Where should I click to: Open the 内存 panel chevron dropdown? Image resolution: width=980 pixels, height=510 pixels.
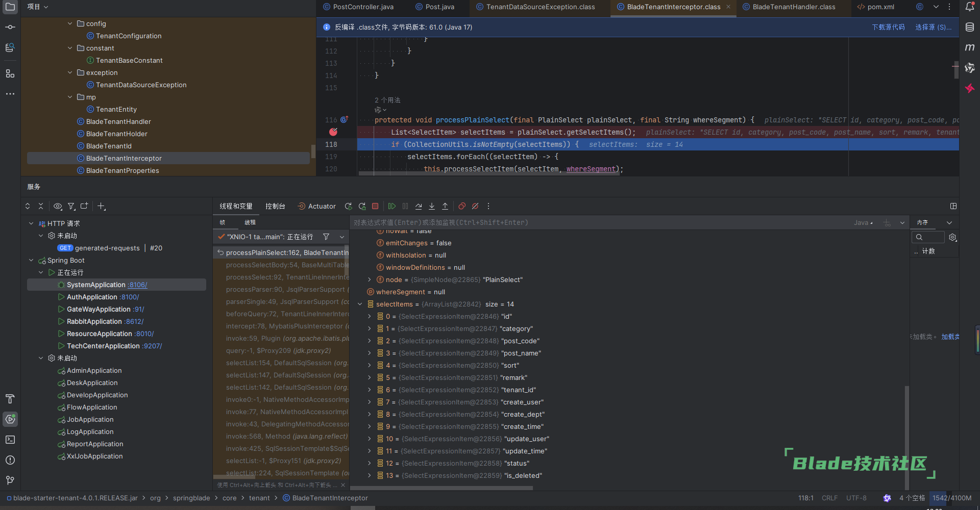coord(949,223)
